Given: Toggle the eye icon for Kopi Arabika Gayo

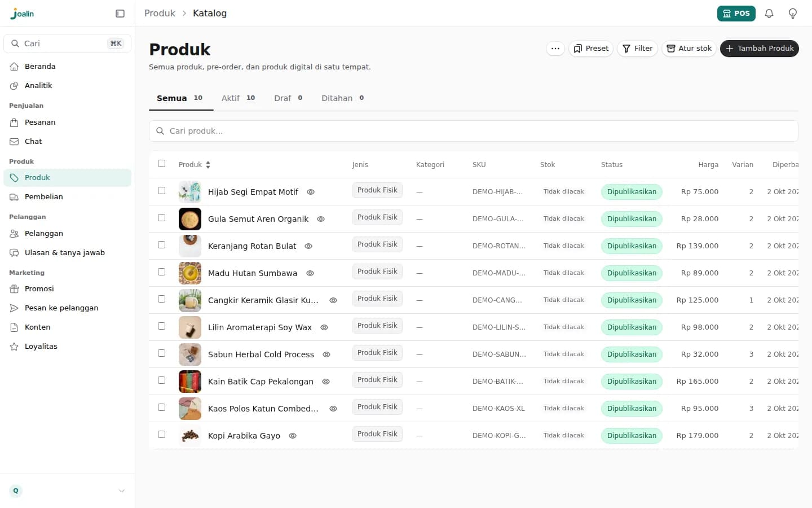Looking at the screenshot, I should 293,436.
